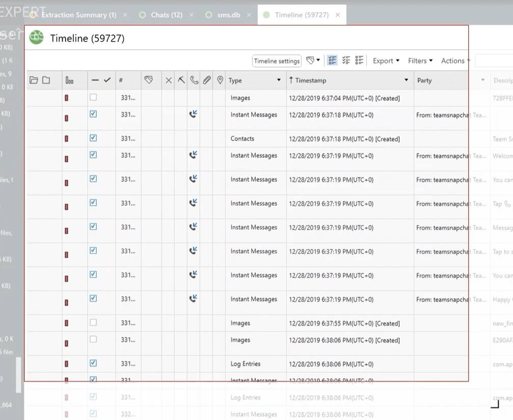Click the search field right of Actions
The height and width of the screenshot is (420, 513).
point(494,61)
